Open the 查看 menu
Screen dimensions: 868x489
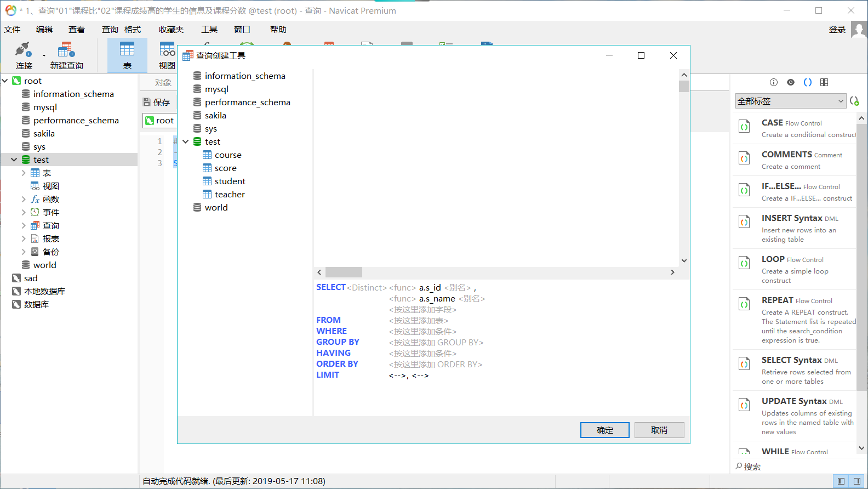[77, 30]
